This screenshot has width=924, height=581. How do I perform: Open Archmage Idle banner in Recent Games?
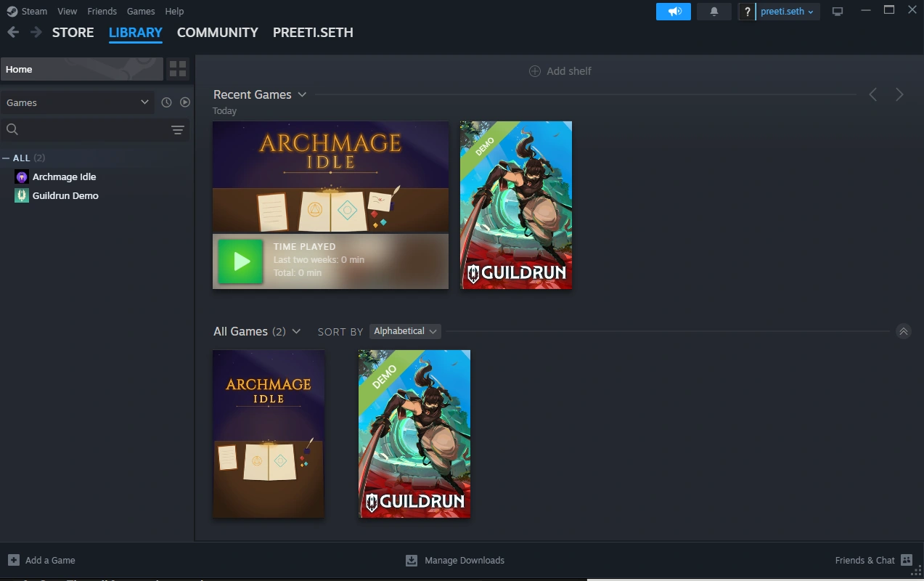pyautogui.click(x=330, y=177)
